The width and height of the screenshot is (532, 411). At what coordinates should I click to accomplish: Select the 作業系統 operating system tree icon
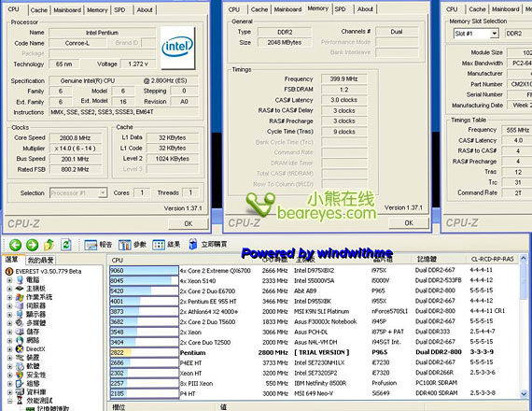point(20,297)
